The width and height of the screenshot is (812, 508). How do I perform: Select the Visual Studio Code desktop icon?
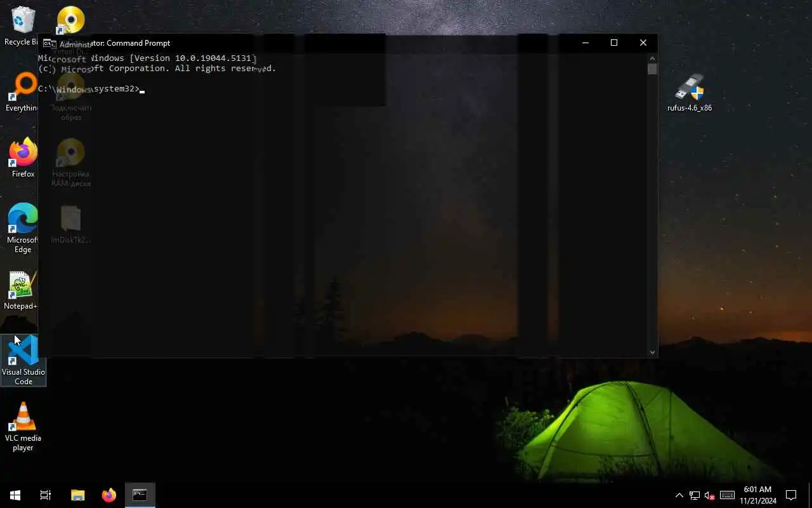tap(23, 360)
